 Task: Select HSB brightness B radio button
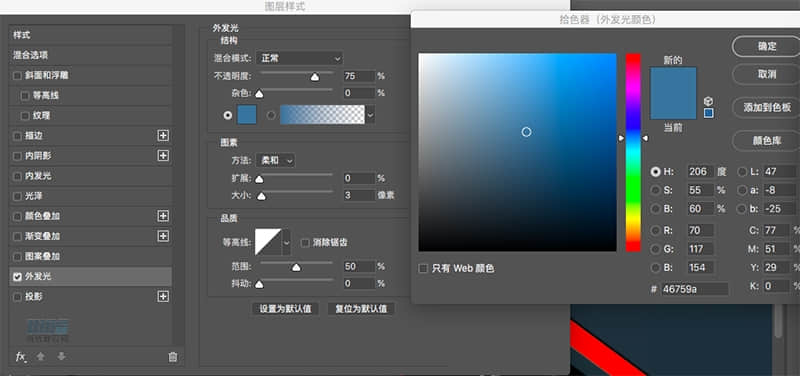(656, 209)
